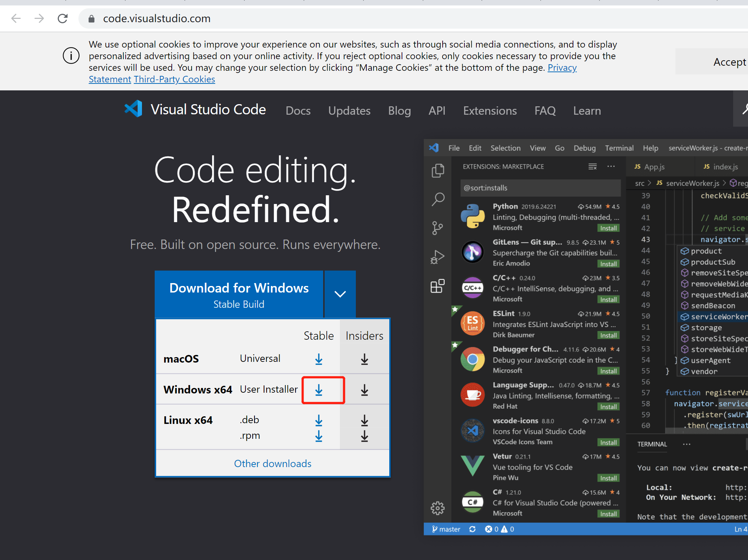Screen dimensions: 748x560
Task: Click the @sort:installs search field
Action: click(540, 188)
